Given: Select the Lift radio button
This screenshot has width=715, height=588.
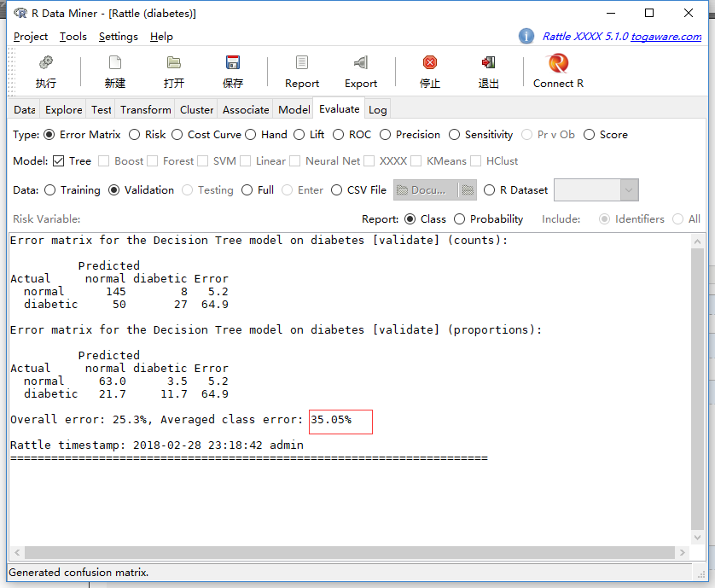Looking at the screenshot, I should pyautogui.click(x=299, y=135).
